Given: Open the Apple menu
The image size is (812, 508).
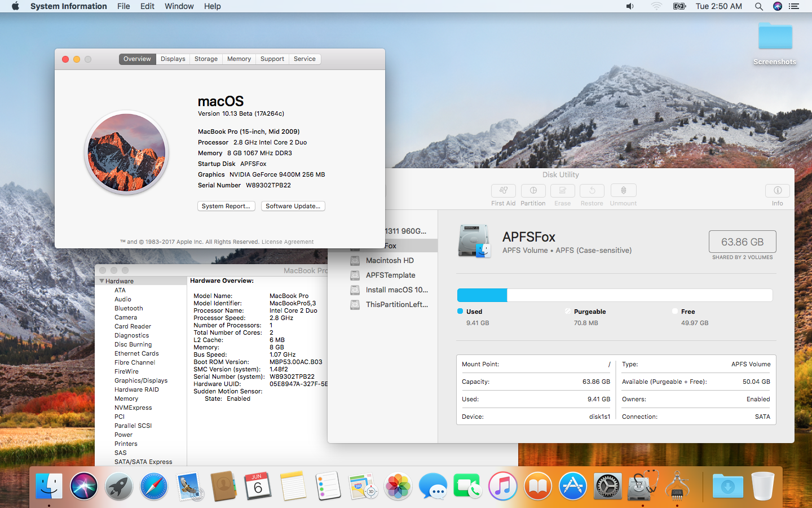Looking at the screenshot, I should (x=15, y=6).
